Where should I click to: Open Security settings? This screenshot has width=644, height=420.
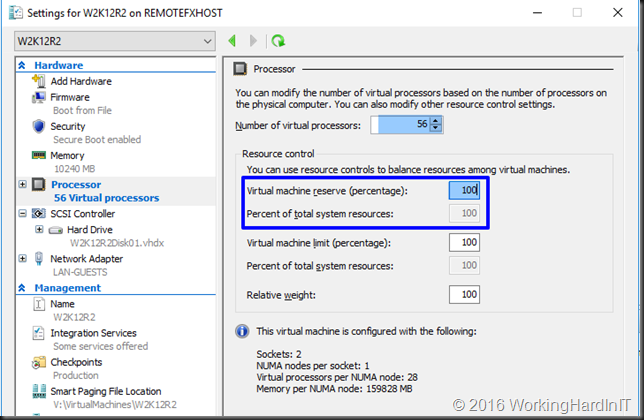point(68,126)
